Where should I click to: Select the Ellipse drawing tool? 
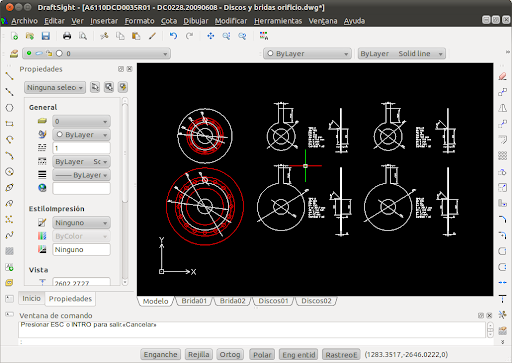tap(9, 187)
